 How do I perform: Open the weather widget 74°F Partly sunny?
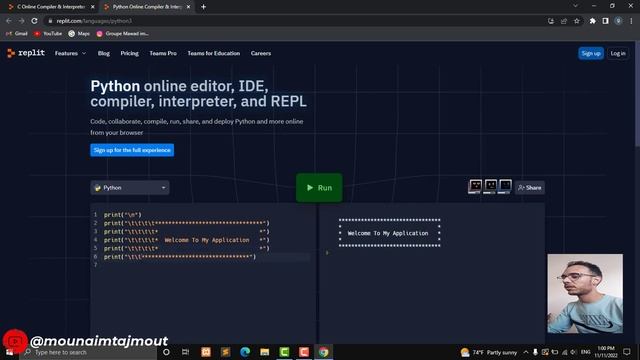[489, 352]
